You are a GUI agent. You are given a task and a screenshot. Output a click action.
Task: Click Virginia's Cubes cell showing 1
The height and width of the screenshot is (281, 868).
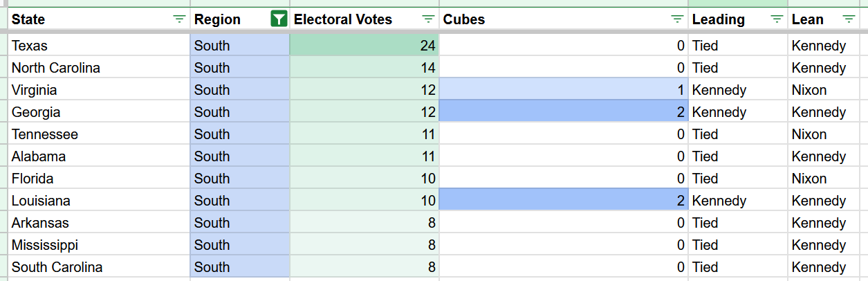point(564,90)
